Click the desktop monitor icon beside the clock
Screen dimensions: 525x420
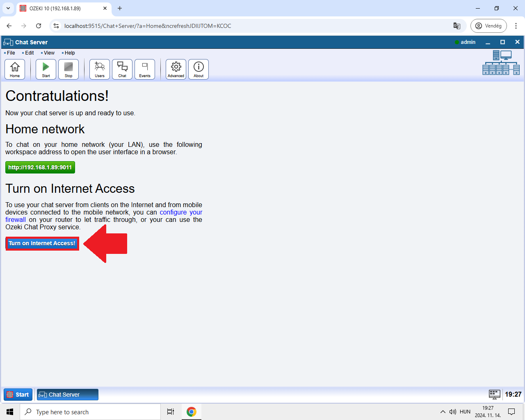495,394
